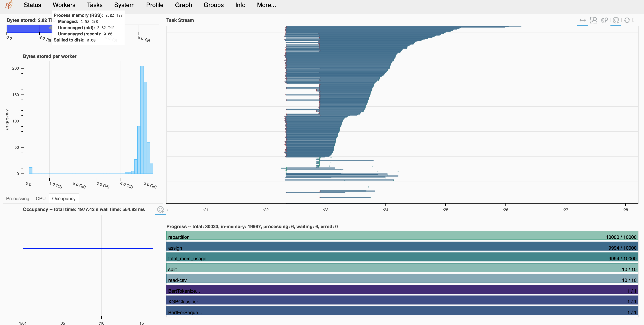Image resolution: width=644 pixels, height=325 pixels.
Task: Toggle the Hover tool on Occupancy plot
Action: click(160, 210)
